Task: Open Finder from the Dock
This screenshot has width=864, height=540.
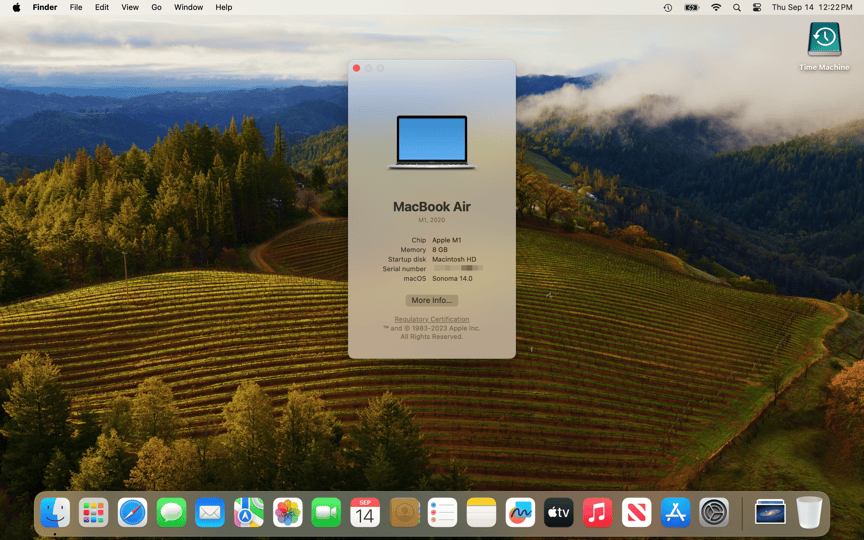Action: [x=55, y=512]
